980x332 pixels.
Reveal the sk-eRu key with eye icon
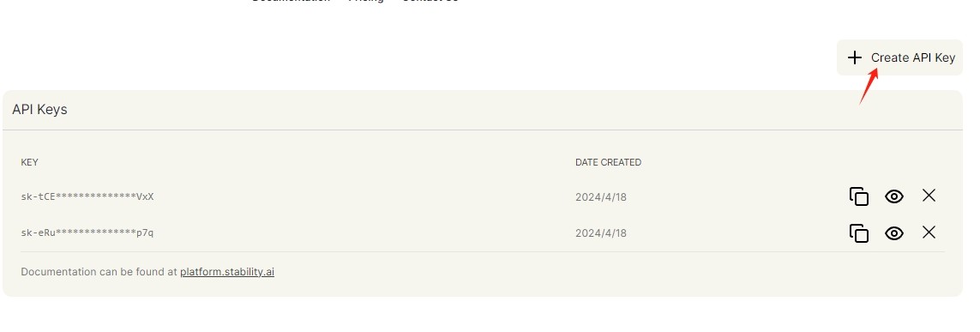pyautogui.click(x=894, y=233)
